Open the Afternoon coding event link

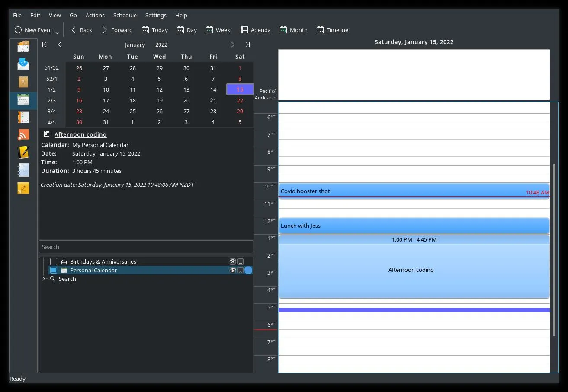[80, 134]
